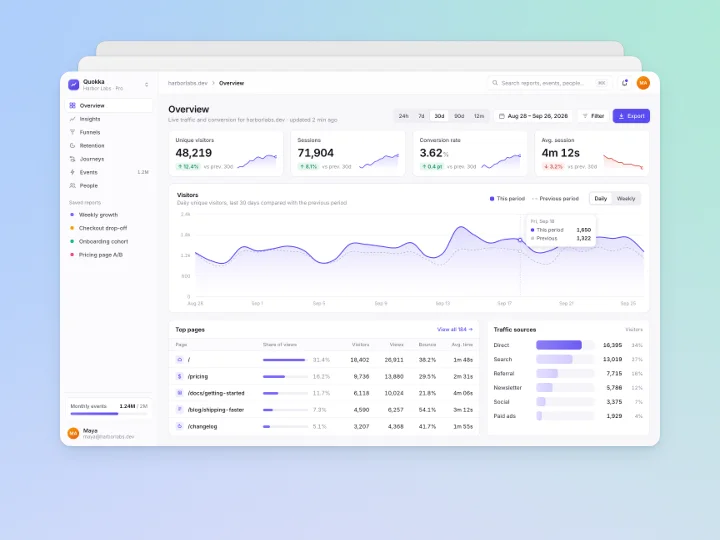Open the Aug 28 – Sep 26 date picker
720x540 pixels.
click(x=534, y=116)
